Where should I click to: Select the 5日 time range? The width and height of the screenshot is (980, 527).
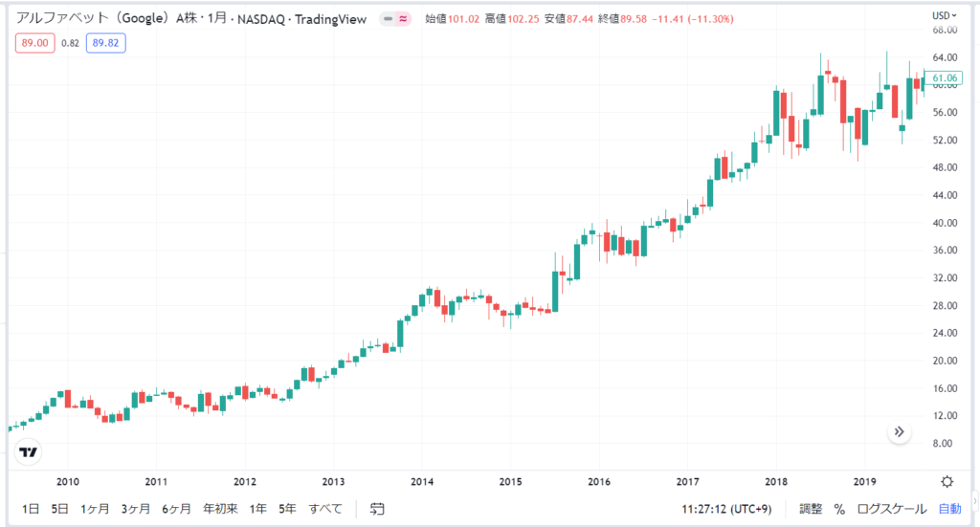pos(60,509)
